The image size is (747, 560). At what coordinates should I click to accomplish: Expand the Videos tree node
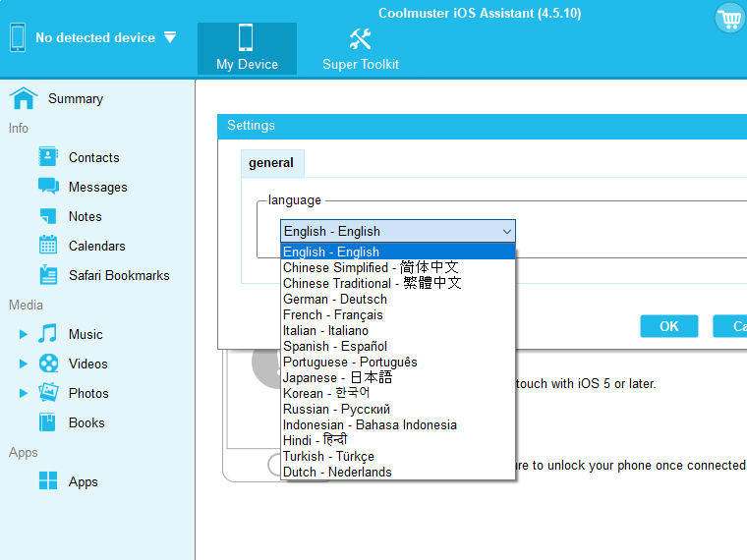tap(23, 364)
